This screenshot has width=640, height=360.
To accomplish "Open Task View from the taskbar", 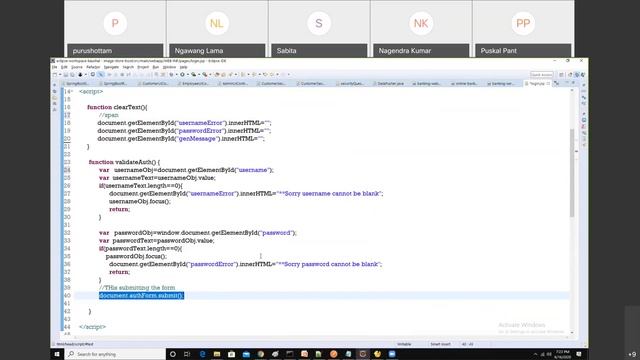I will point(187,354).
